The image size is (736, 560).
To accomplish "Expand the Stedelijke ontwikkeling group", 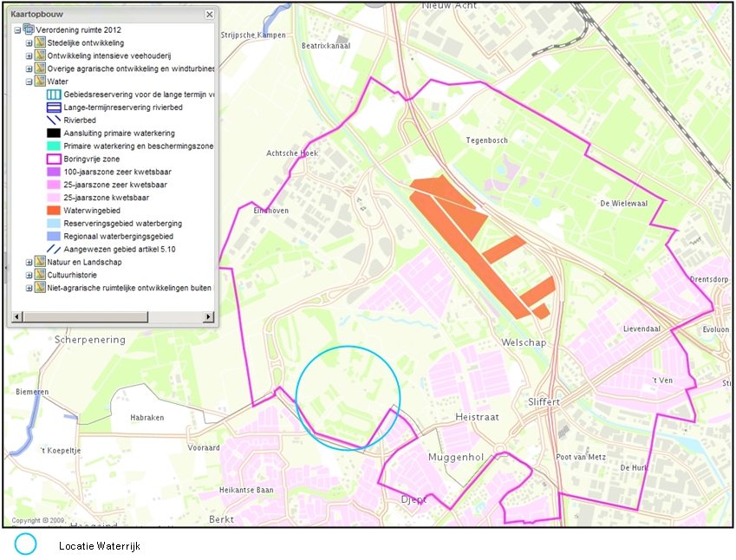I will tap(29, 43).
